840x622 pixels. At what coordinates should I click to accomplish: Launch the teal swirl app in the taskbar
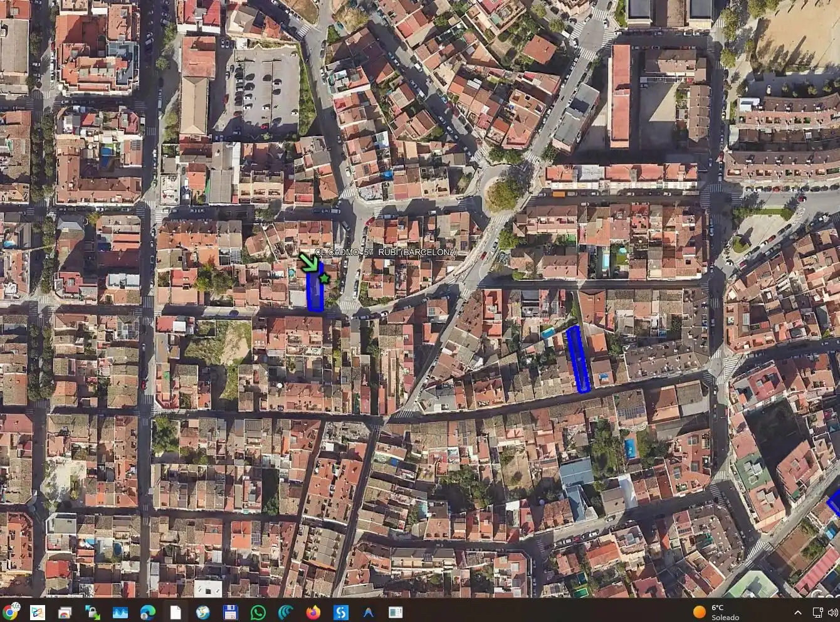(285, 612)
